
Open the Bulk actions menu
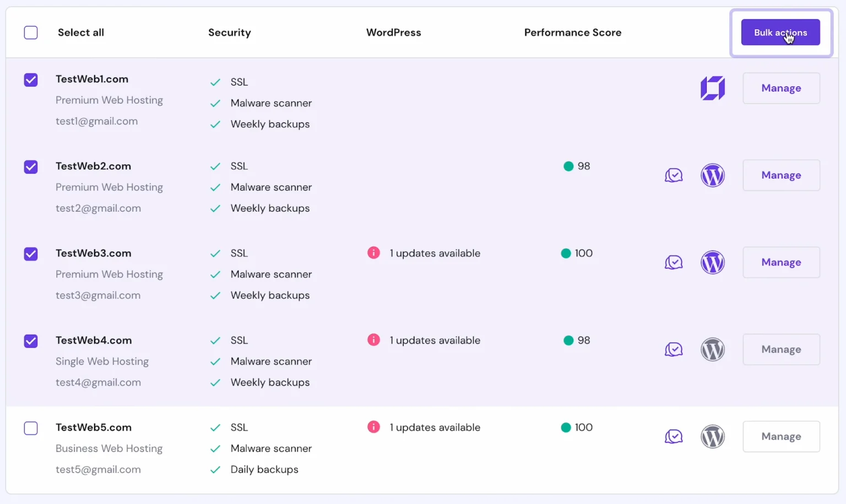[780, 32]
